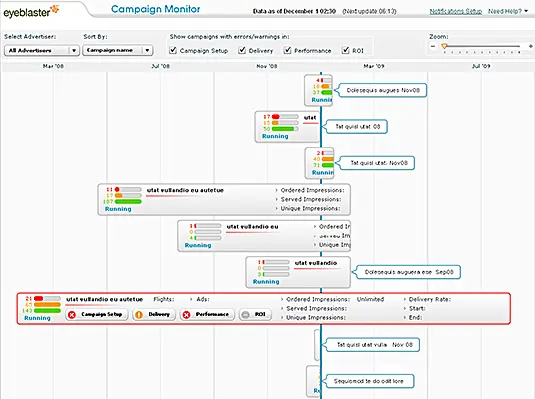Click the Performance button in selected campaign
The height and width of the screenshot is (399, 535).
(x=207, y=314)
